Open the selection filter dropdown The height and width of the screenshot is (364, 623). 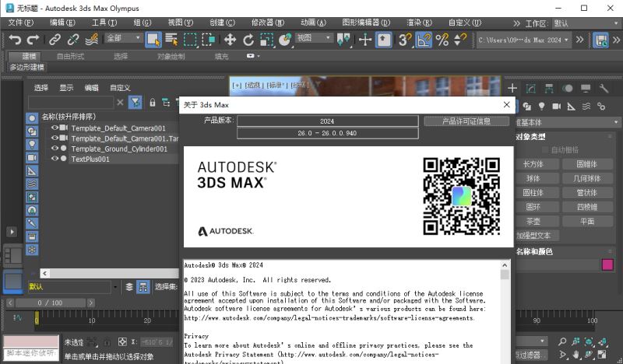pyautogui.click(x=123, y=38)
